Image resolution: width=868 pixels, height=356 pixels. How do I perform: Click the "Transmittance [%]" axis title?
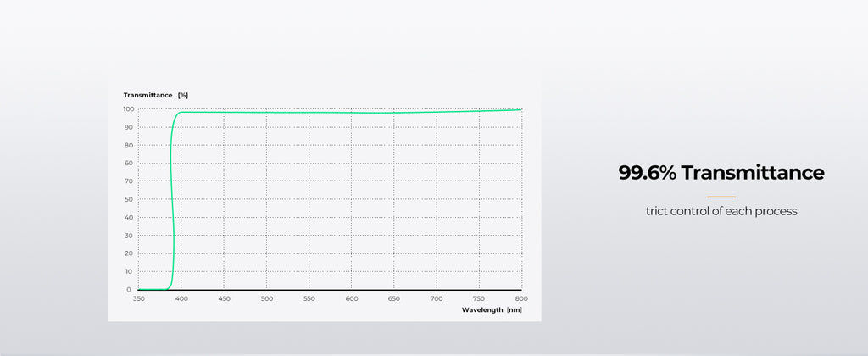[156, 95]
